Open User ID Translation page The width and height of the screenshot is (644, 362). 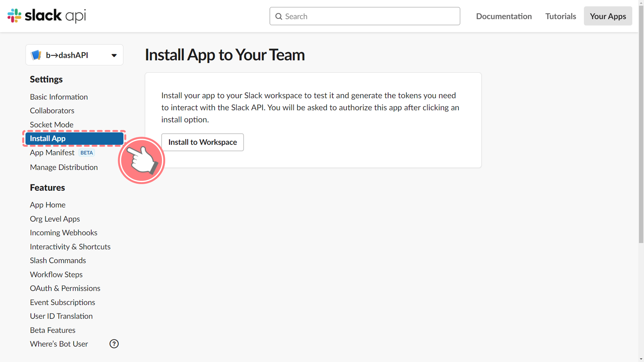coord(61,316)
